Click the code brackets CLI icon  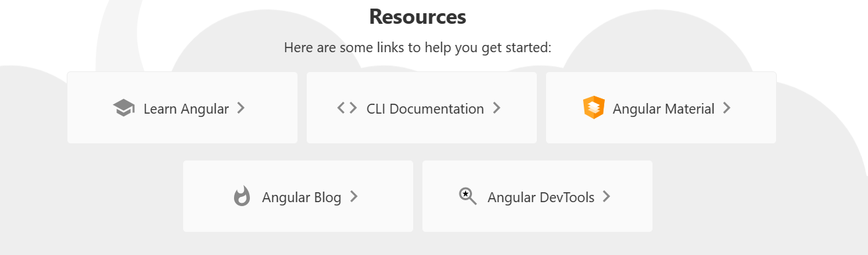tap(347, 108)
